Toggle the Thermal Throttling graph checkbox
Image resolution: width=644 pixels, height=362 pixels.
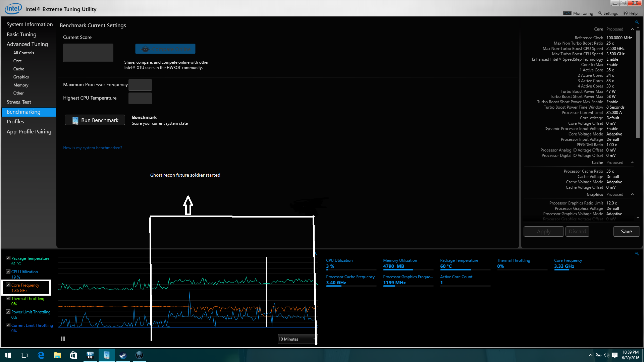pos(8,298)
